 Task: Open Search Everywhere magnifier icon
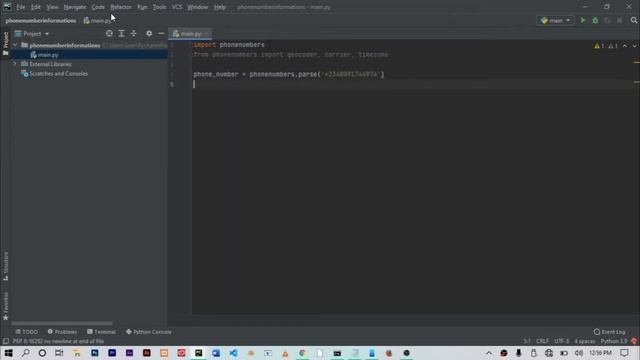point(633,20)
